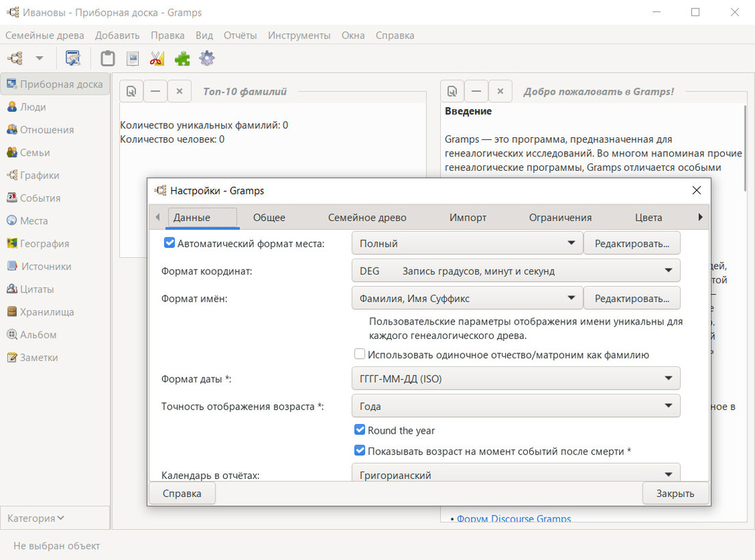Open the Правка menu
Image resolution: width=755 pixels, height=560 pixels.
[167, 35]
